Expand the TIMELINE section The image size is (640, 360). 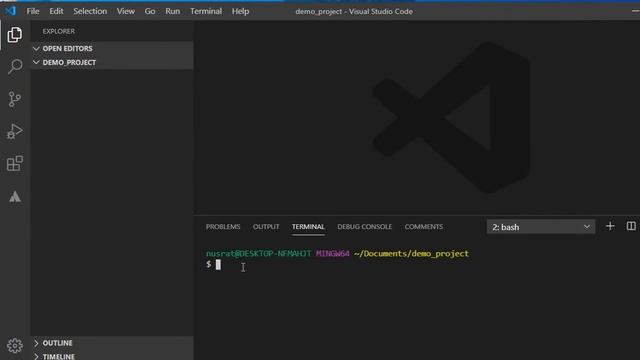(112, 356)
